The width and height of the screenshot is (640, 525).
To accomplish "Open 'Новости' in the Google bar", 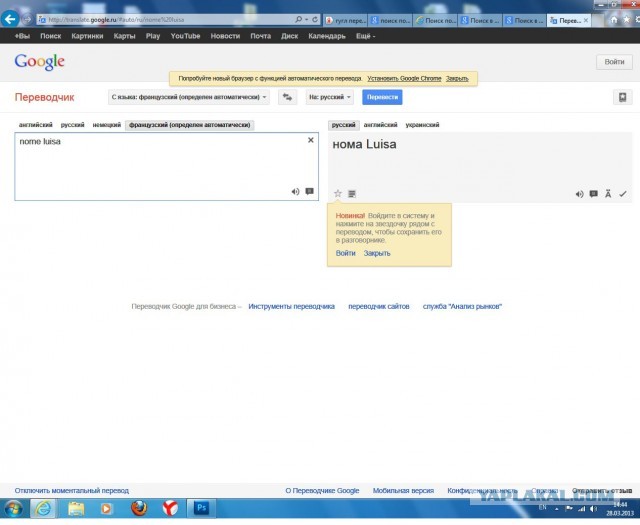I will [x=225, y=36].
